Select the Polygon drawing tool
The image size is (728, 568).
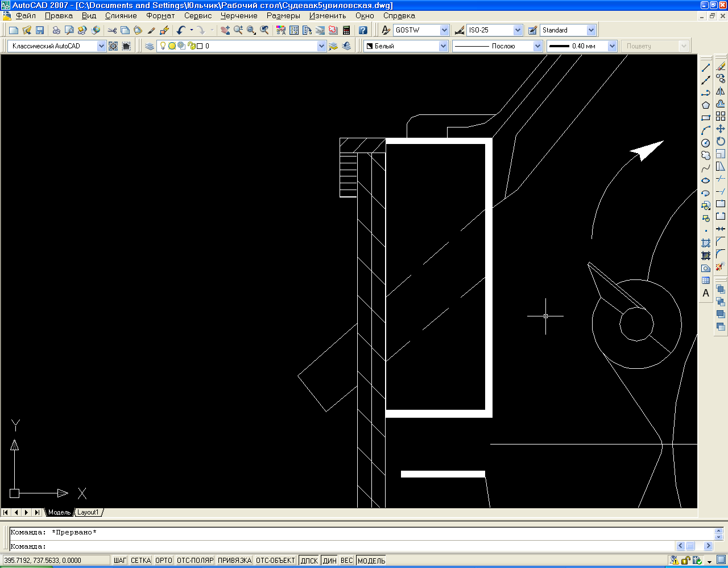(706, 105)
